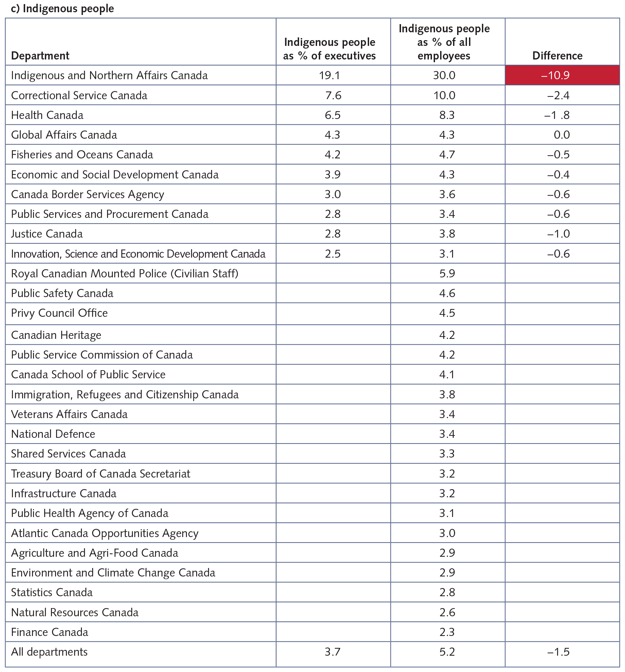Select 'Justice Canada' row label
This screenshot has height=672, width=625.
(x=47, y=234)
